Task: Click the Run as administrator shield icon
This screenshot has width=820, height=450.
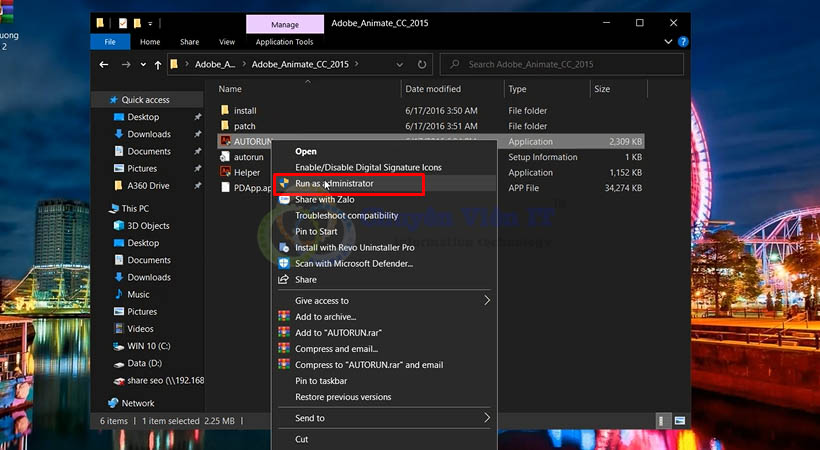Action: point(285,184)
